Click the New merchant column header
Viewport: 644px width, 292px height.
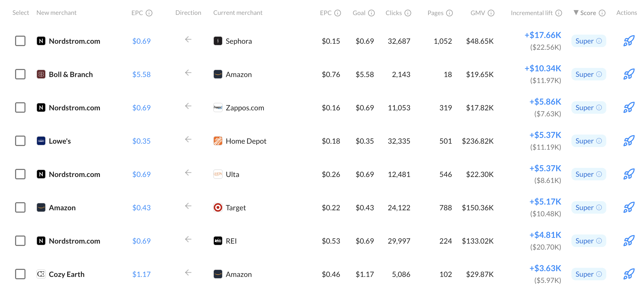56,13
